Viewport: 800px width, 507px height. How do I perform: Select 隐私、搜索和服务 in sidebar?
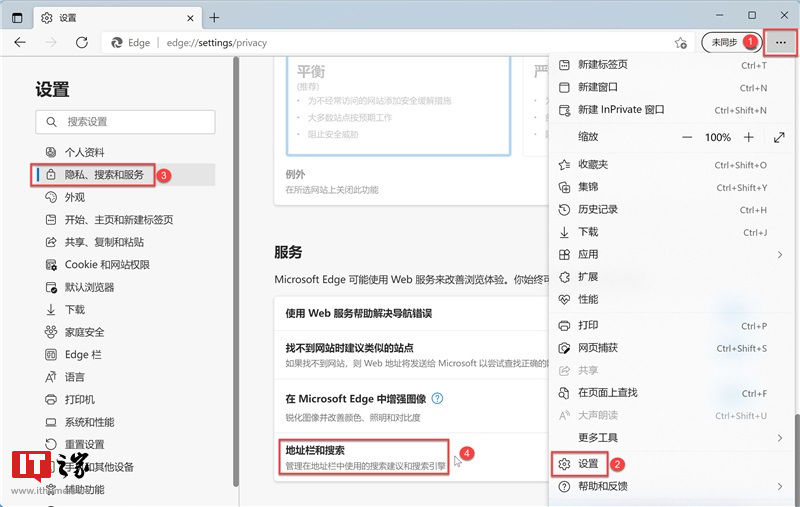click(126, 174)
